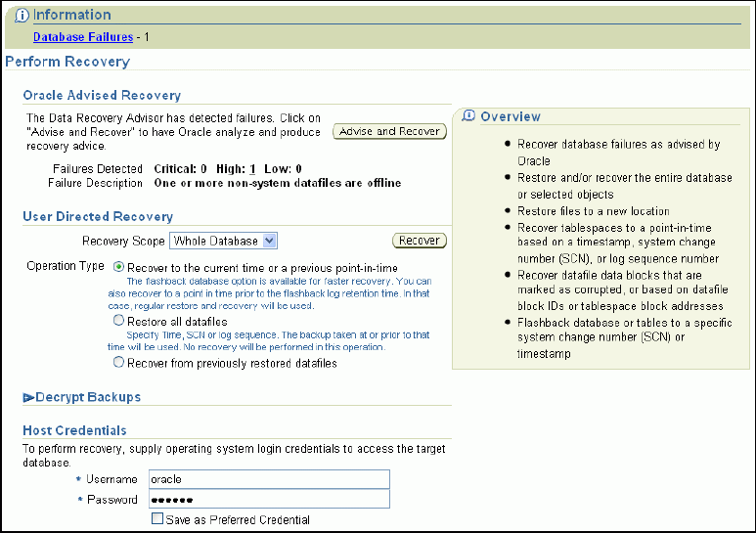Open the Recovery Scope dropdown
The height and width of the screenshot is (533, 756).
click(x=224, y=241)
